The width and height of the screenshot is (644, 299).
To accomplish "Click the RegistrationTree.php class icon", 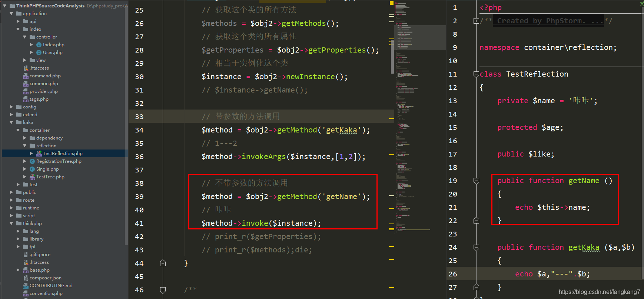I will point(32,161).
